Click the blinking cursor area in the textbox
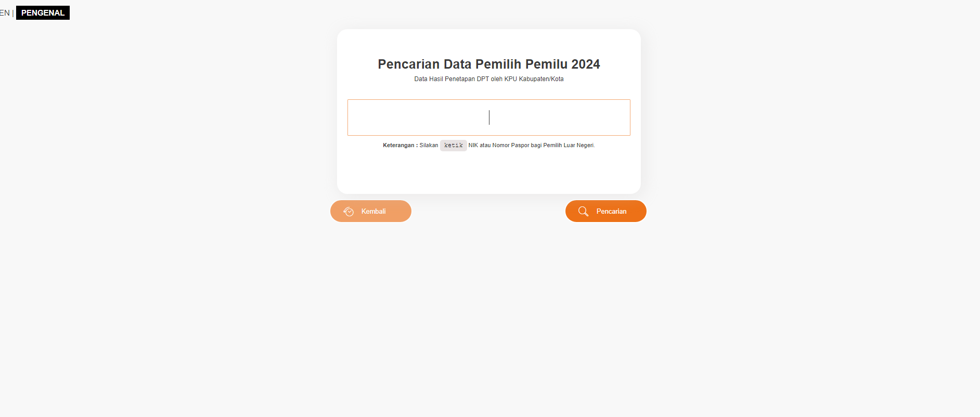The image size is (980, 417). pos(488,118)
